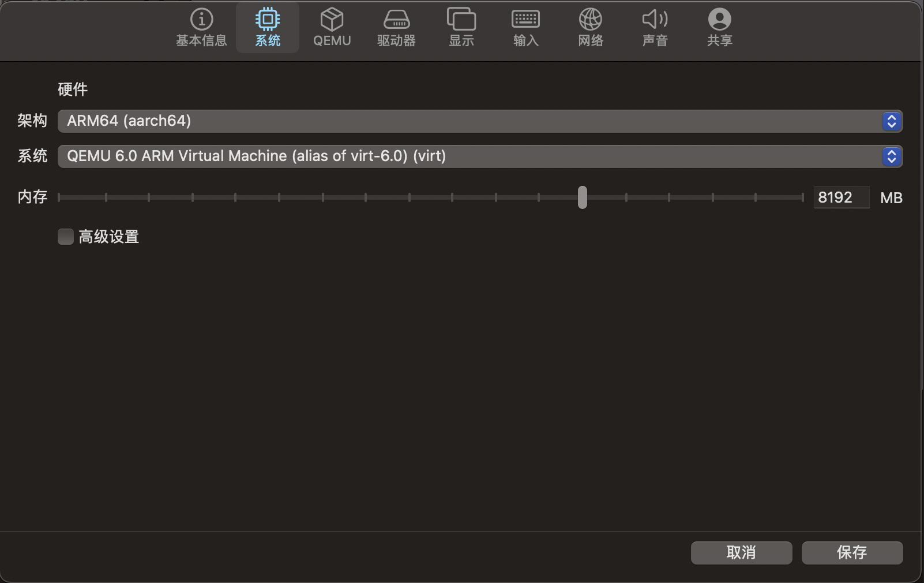Open the QEMU cube icon tab
Screen dimensions: 924x583
(x=332, y=28)
